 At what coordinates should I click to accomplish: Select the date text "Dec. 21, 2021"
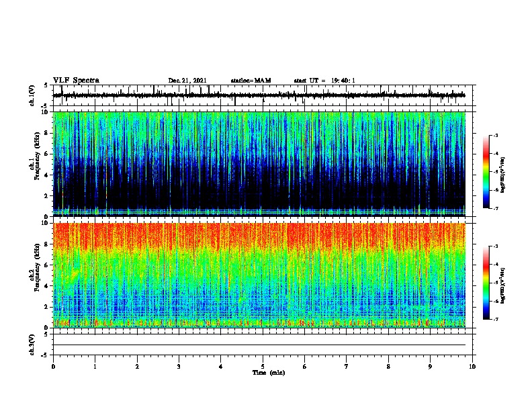pos(187,81)
